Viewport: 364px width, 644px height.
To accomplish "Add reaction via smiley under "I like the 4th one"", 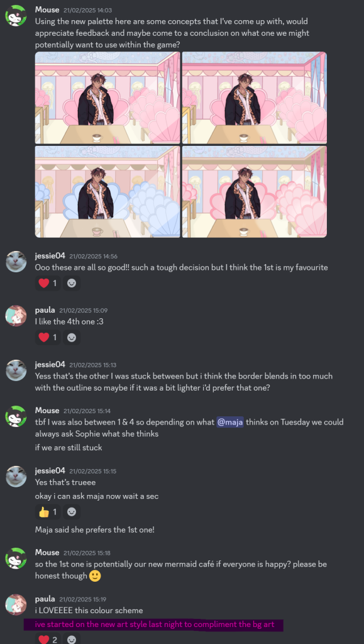I will 72,338.
